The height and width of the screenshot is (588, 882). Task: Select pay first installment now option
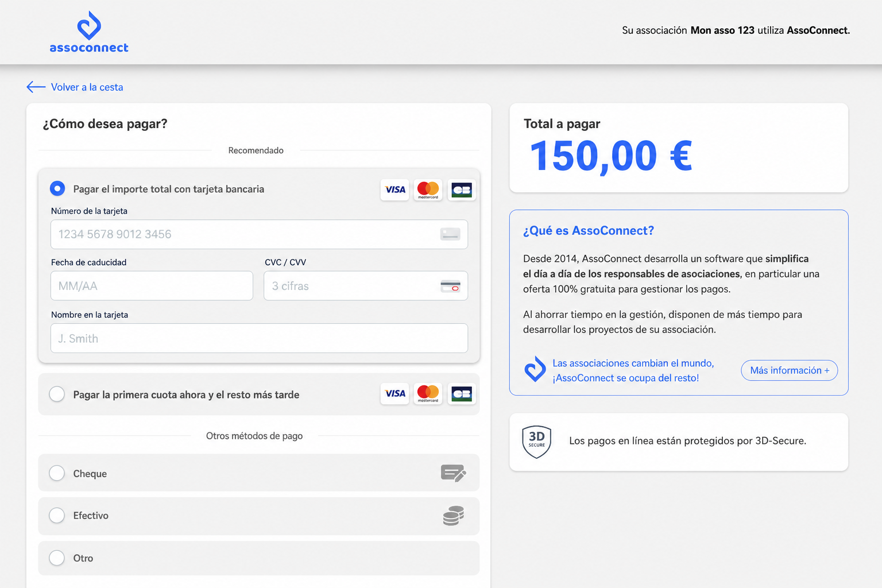(57, 394)
